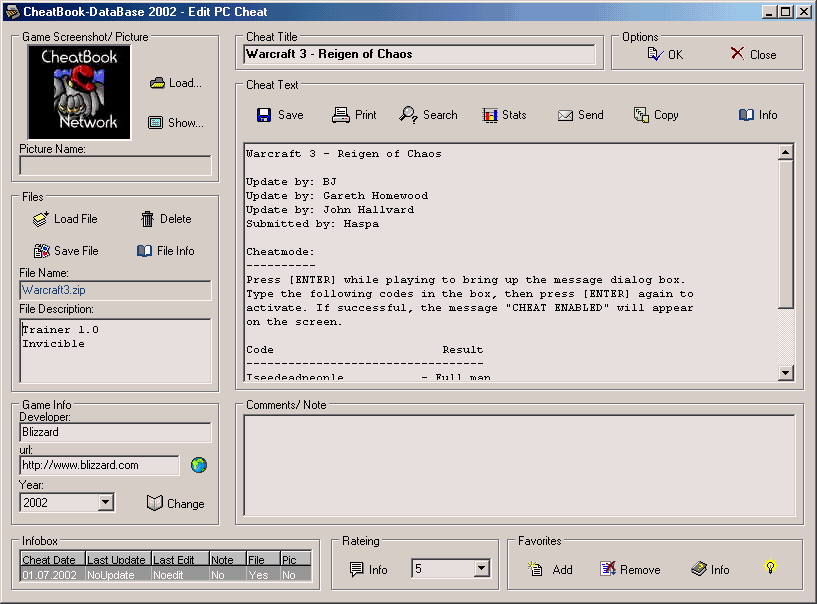Click the yellow lightbulb in Favorites

[770, 568]
